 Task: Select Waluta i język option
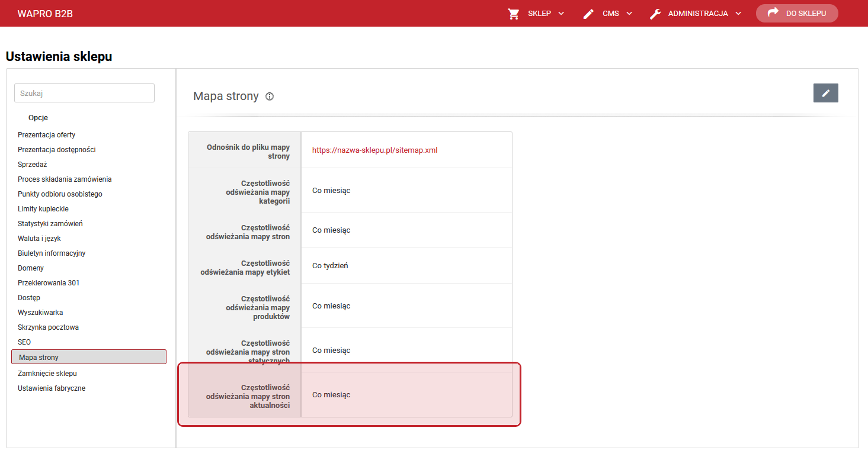pyautogui.click(x=39, y=239)
